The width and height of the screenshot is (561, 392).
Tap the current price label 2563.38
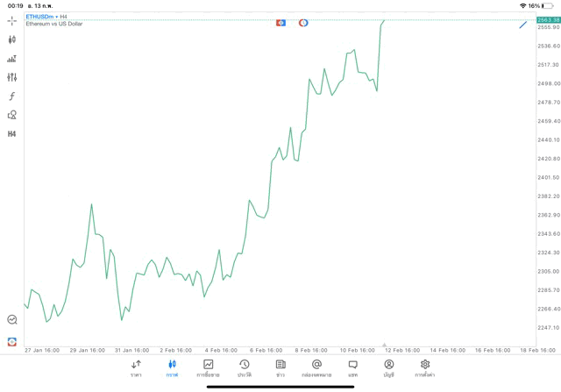click(x=548, y=19)
